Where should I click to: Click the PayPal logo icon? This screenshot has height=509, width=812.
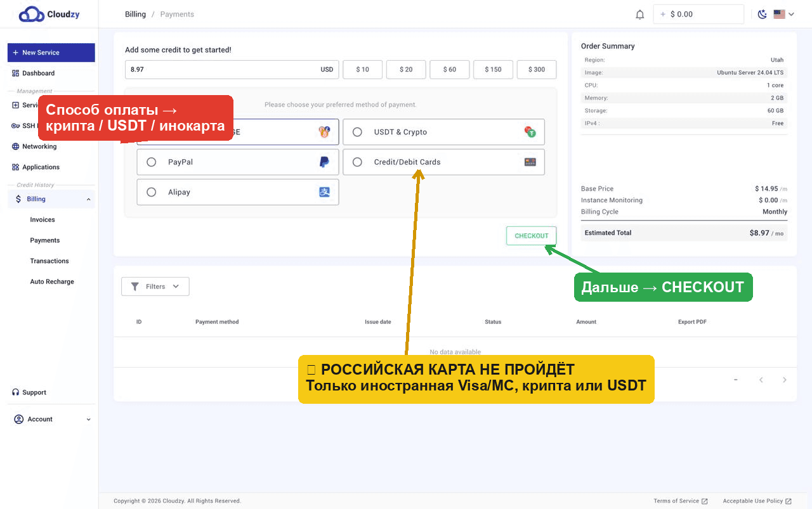(324, 162)
